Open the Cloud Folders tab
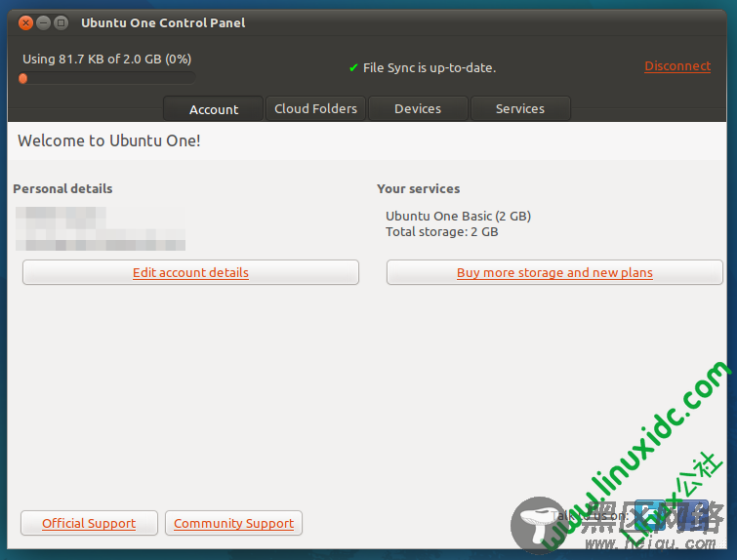Image resolution: width=737 pixels, height=560 pixels. click(315, 108)
